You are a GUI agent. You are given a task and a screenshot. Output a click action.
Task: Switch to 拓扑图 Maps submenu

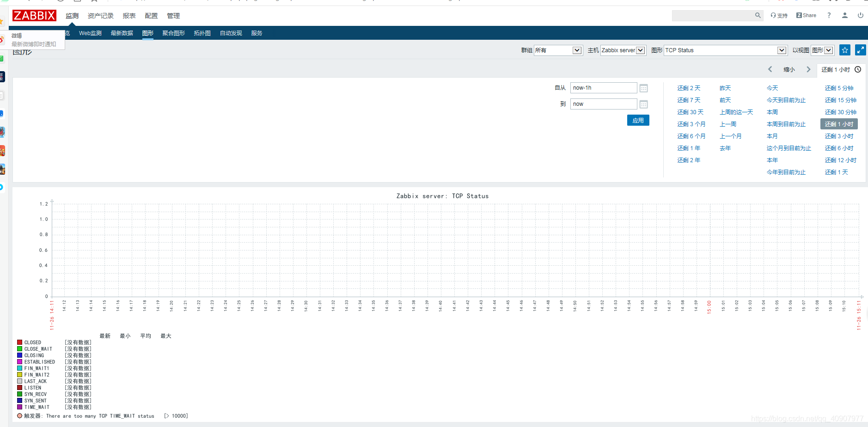(x=202, y=33)
